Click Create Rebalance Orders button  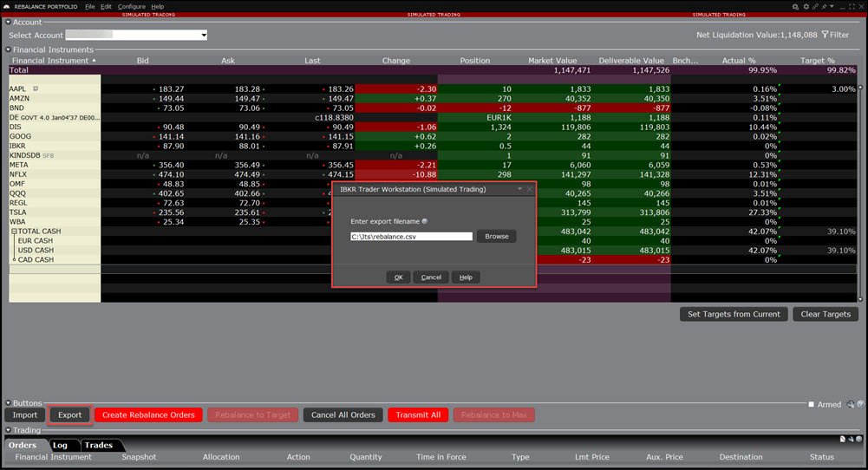[148, 415]
